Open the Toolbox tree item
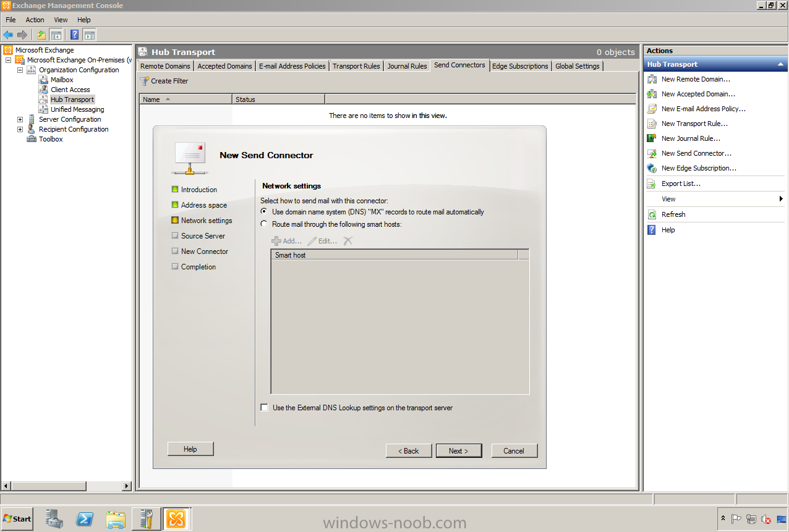The width and height of the screenshot is (789, 532). [51, 139]
